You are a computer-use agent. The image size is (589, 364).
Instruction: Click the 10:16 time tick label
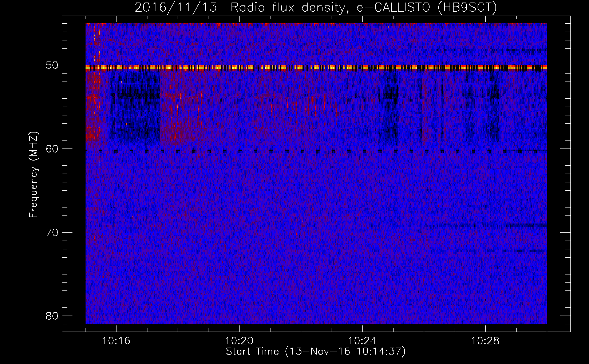pyautogui.click(x=116, y=341)
